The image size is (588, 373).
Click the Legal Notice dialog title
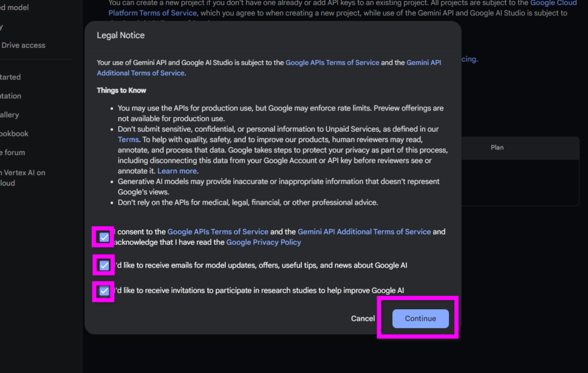click(x=121, y=36)
